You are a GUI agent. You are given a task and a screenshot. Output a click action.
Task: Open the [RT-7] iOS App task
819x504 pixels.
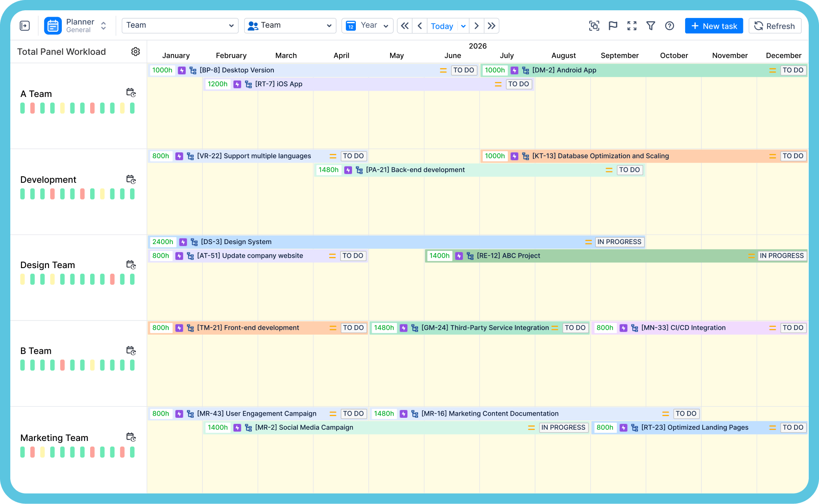369,84
